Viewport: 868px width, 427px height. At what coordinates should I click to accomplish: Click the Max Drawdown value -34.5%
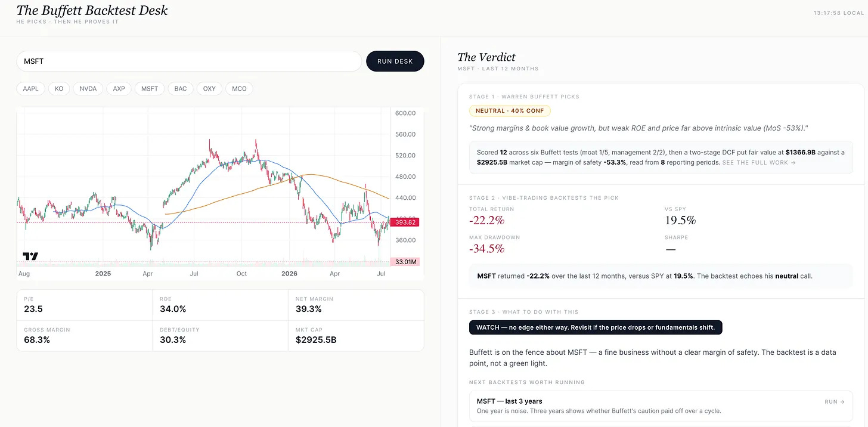(486, 249)
